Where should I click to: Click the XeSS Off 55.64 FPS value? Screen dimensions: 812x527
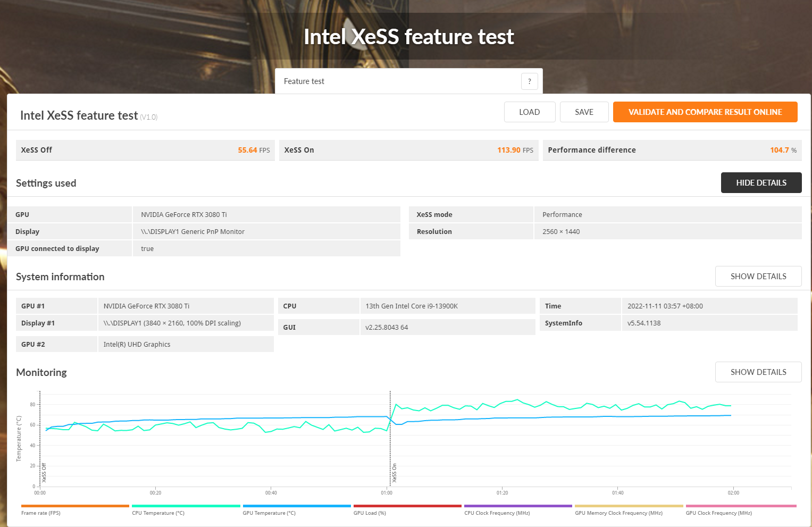[254, 150]
